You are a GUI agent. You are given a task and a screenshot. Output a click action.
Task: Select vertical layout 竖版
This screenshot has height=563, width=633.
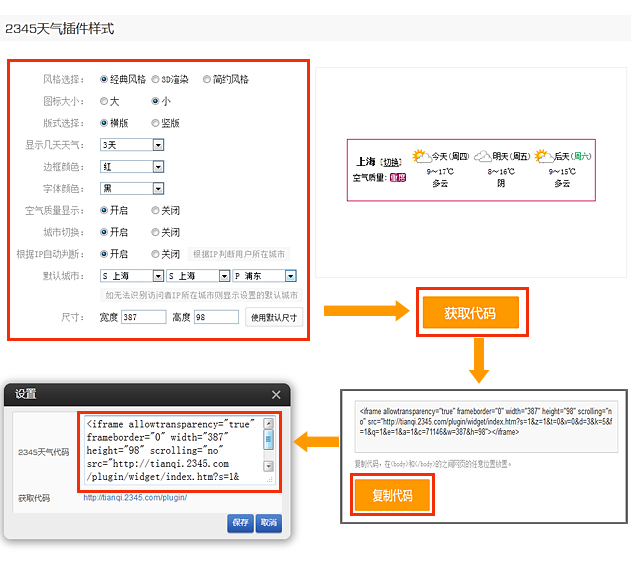pyautogui.click(x=155, y=123)
